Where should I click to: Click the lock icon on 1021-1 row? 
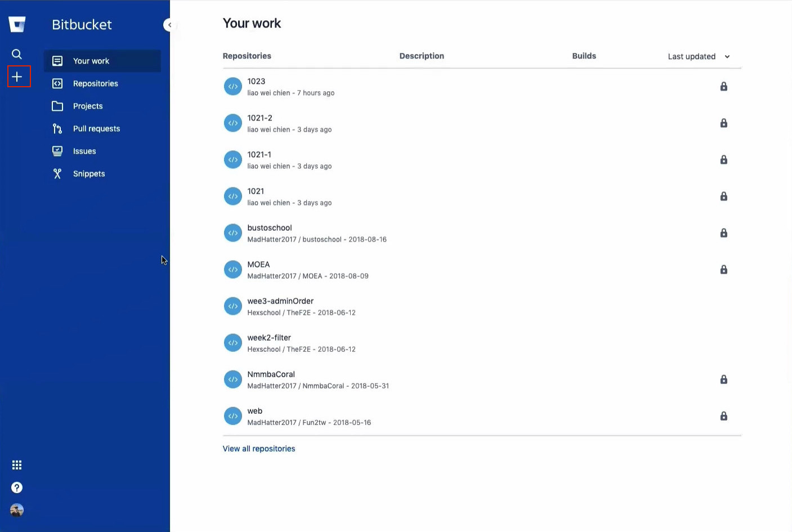(x=724, y=159)
